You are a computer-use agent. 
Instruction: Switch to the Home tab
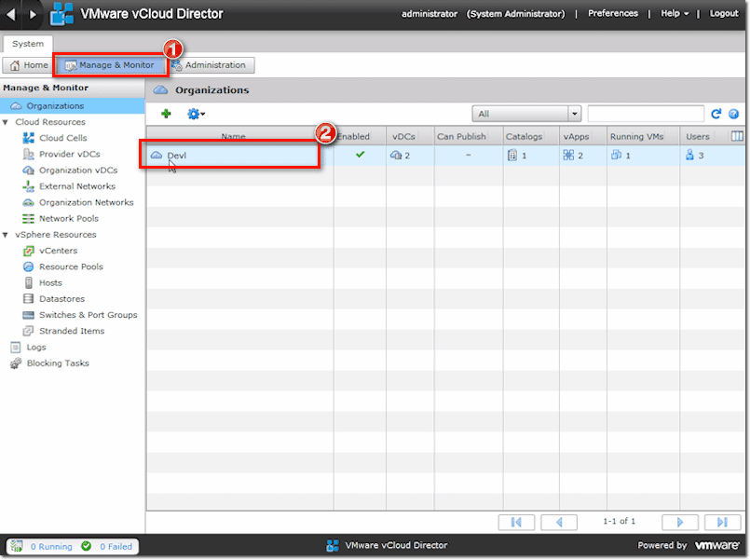tap(28, 65)
